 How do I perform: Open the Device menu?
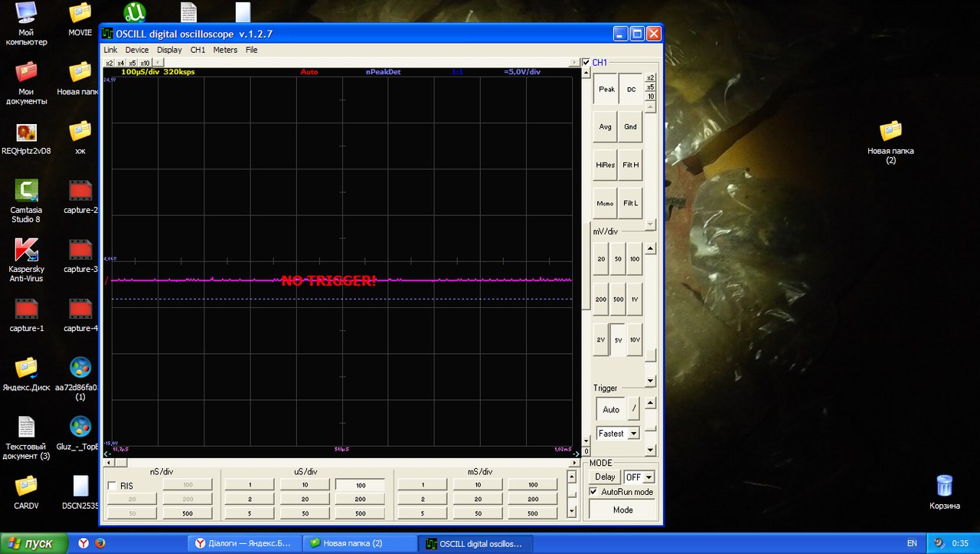(x=137, y=50)
